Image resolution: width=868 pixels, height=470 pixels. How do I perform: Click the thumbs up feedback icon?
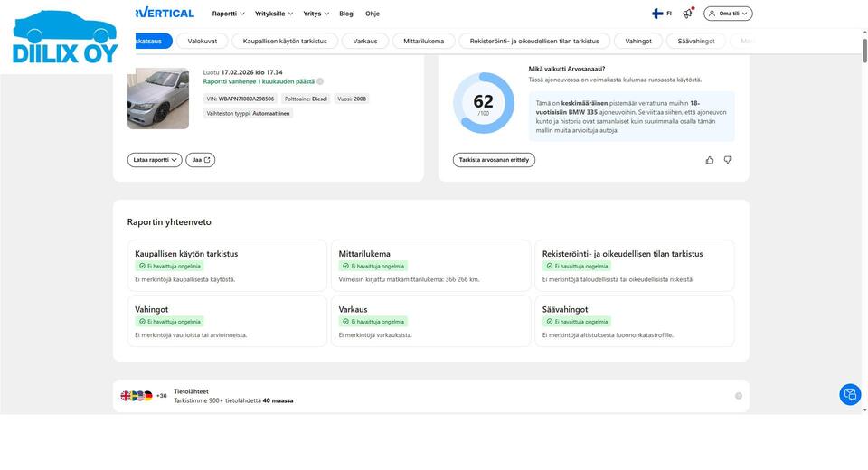click(x=710, y=160)
